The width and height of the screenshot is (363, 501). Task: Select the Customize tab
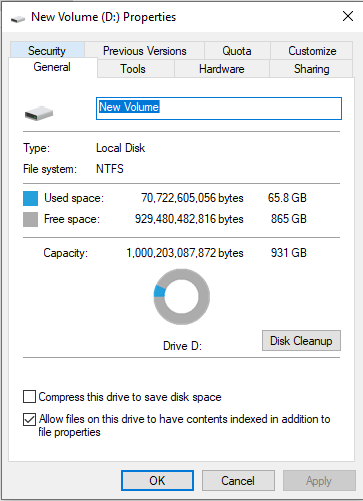pos(312,50)
